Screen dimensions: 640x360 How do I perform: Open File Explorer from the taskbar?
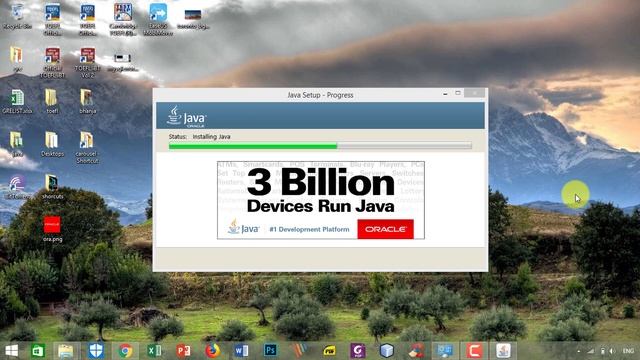tap(65, 351)
